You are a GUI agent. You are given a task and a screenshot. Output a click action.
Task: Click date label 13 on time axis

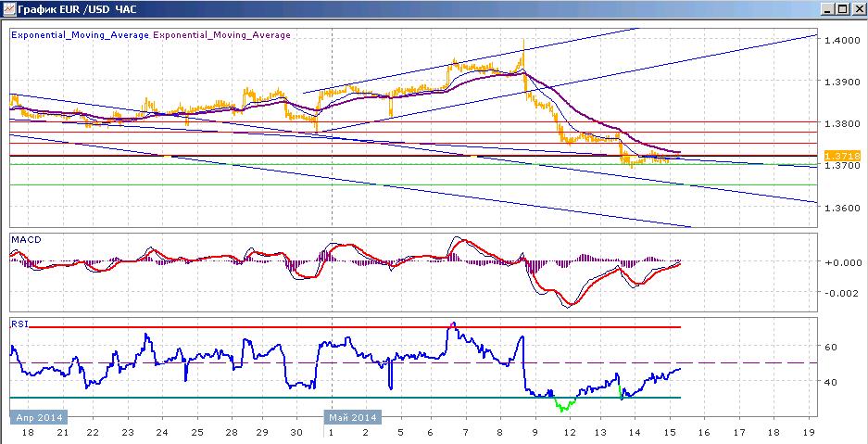click(600, 432)
